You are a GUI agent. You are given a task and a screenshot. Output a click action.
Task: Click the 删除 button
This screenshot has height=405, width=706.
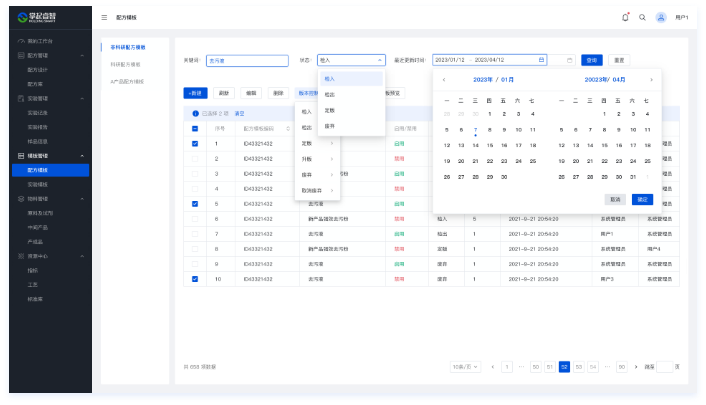point(279,93)
